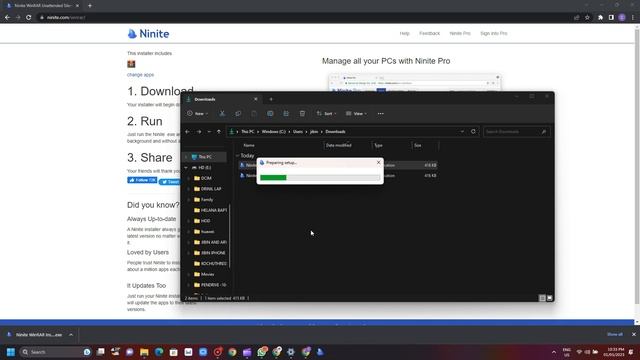Screen dimensions: 640x360
Task: Switch to large icons view in status bar
Action: pyautogui.click(x=549, y=298)
